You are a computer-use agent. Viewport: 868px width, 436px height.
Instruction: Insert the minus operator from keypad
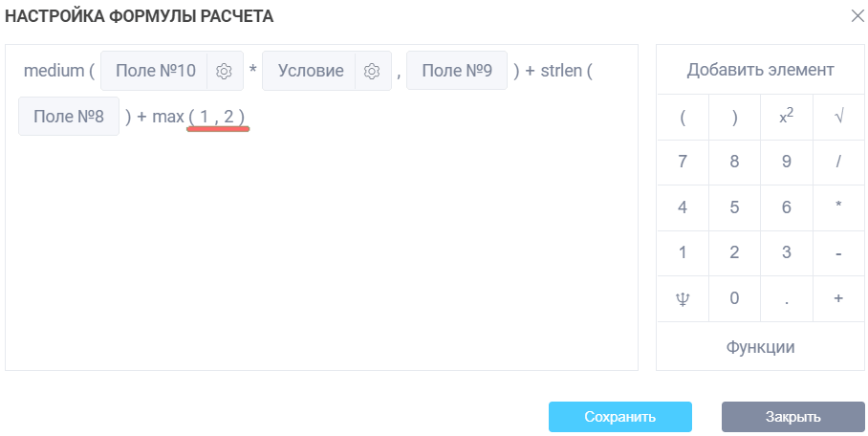point(838,253)
